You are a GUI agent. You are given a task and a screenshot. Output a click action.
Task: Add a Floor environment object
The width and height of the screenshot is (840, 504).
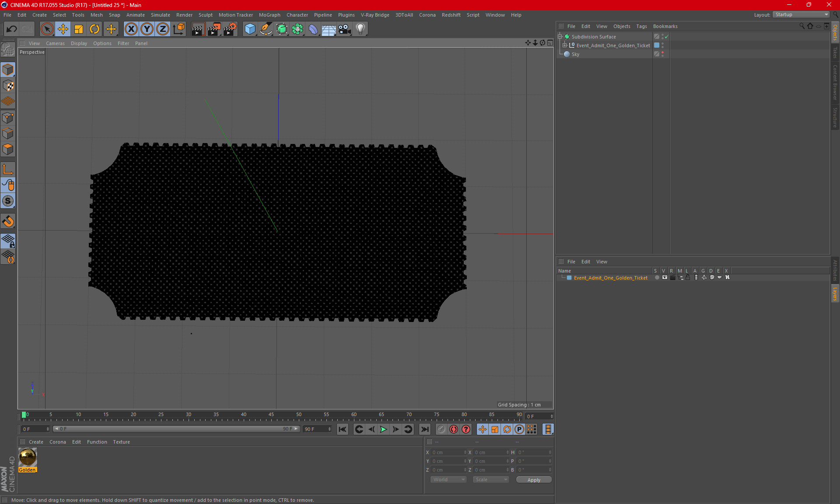[329, 29]
